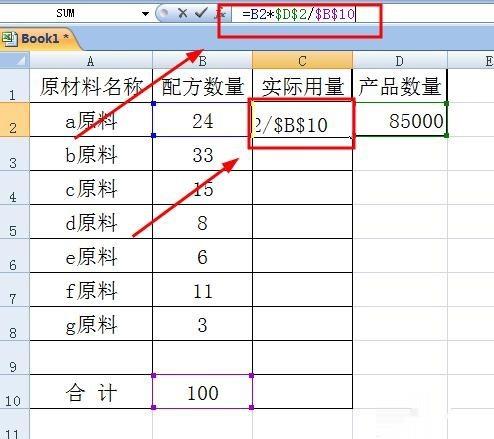This screenshot has height=439, width=494.
Task: Click the 实际用量 header cell
Action: 302,86
